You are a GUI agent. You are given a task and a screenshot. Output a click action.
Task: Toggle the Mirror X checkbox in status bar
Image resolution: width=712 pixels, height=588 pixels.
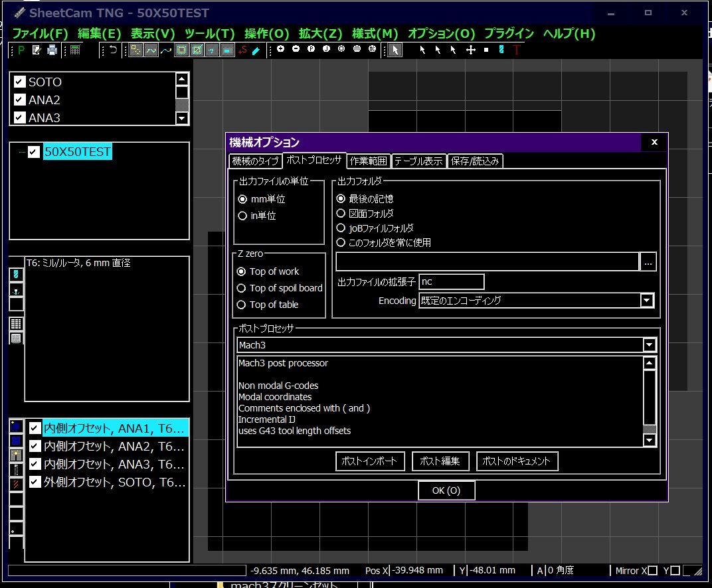coord(652,570)
